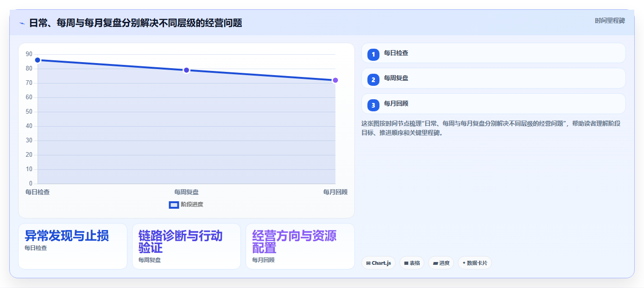Click the 表格 tag

click(x=412, y=263)
